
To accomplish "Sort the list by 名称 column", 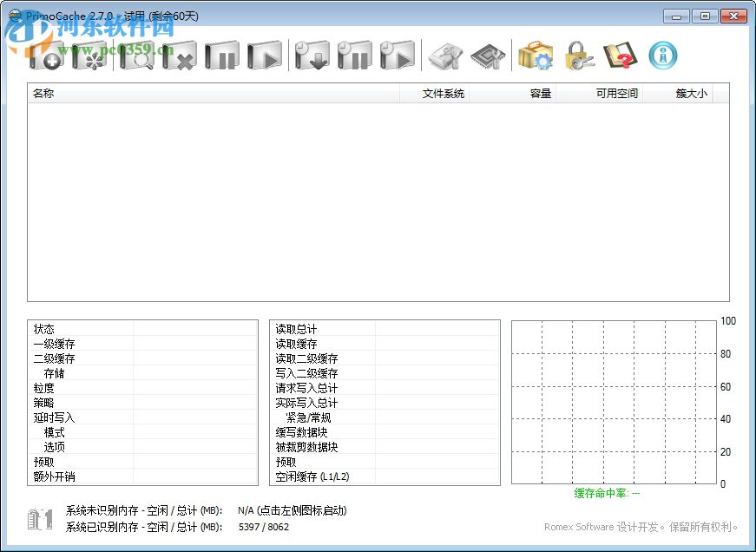I will click(x=44, y=93).
